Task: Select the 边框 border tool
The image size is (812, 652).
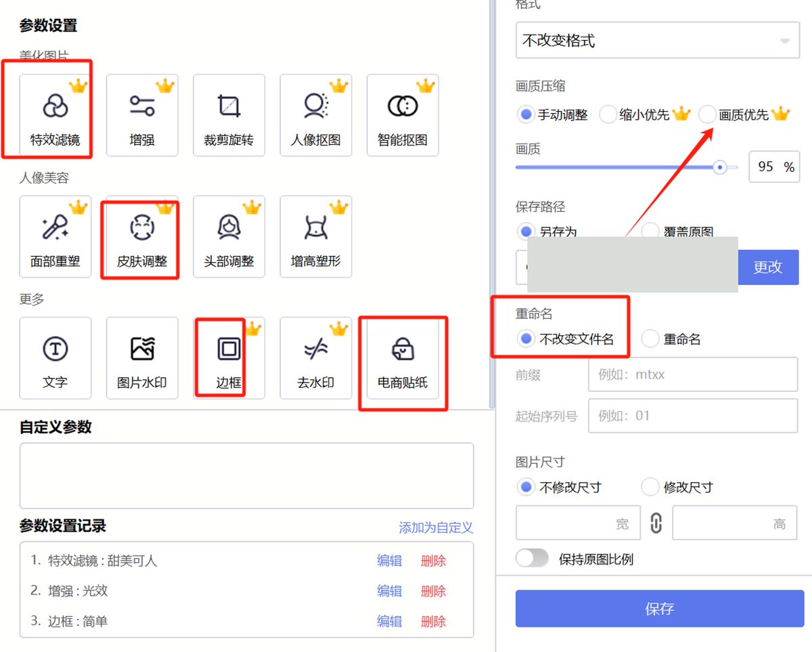Action: pos(229,357)
